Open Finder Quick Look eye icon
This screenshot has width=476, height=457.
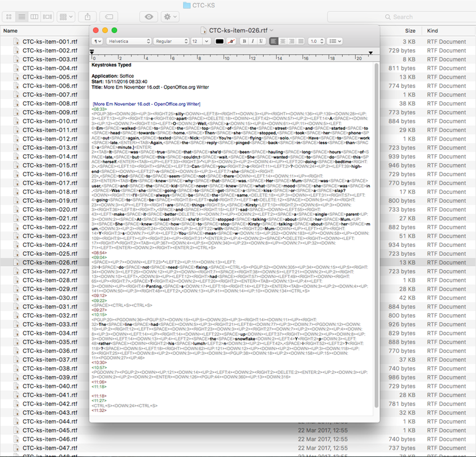click(149, 17)
